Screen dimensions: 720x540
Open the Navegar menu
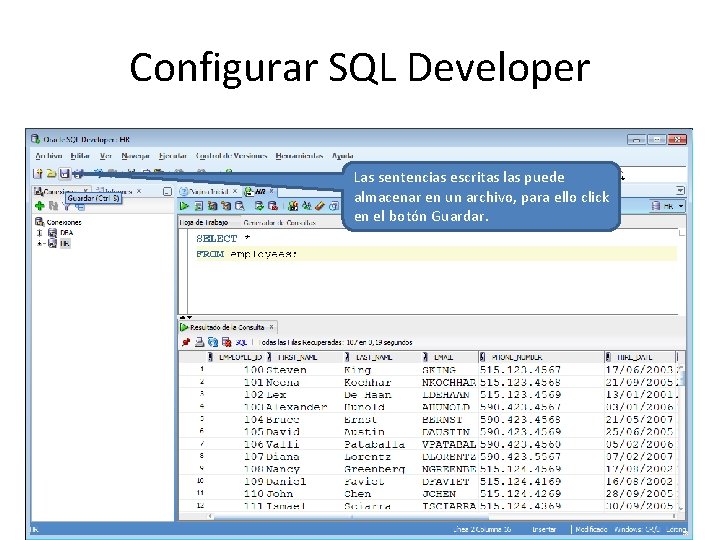click(135, 156)
